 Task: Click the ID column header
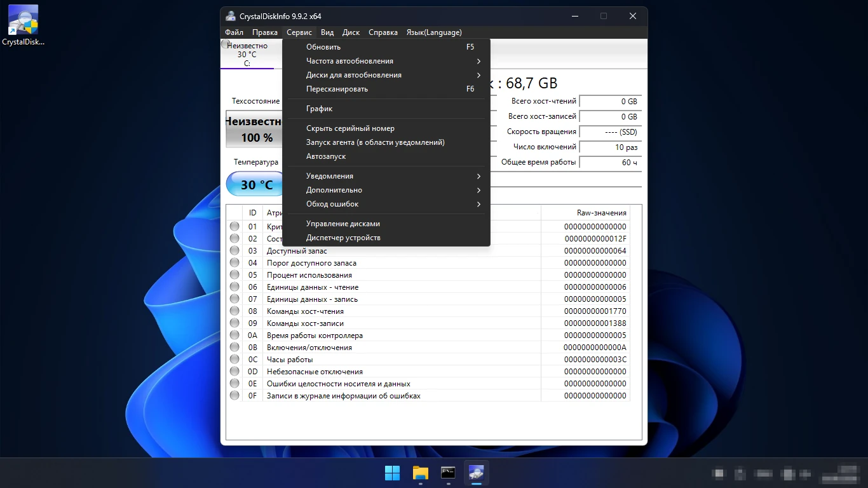pos(253,213)
